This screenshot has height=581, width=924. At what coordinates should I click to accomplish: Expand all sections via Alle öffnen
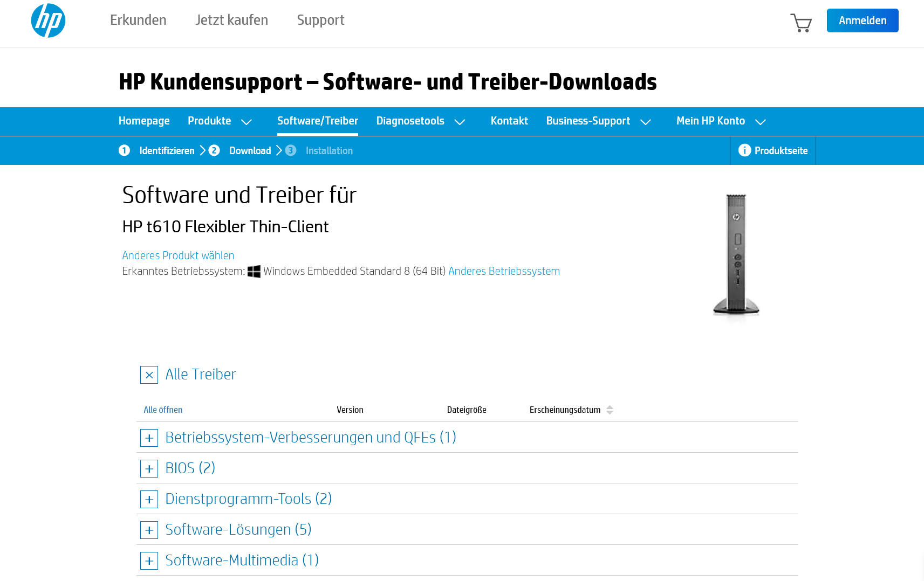(162, 410)
